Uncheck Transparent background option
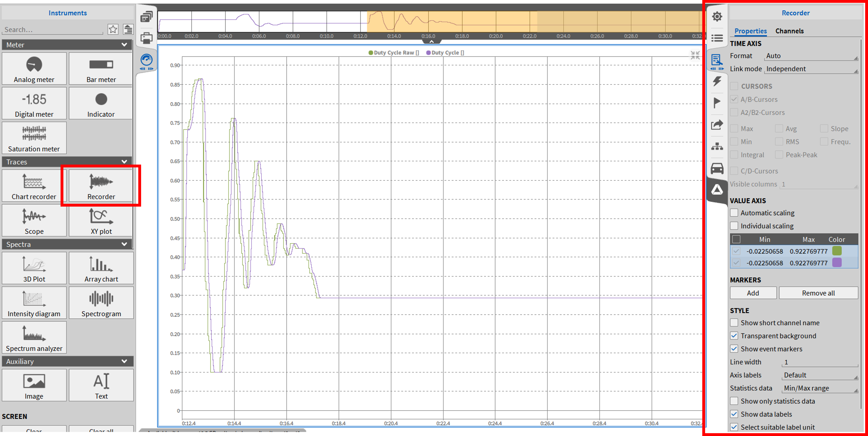Screen dimensions: 868x436 pos(734,336)
